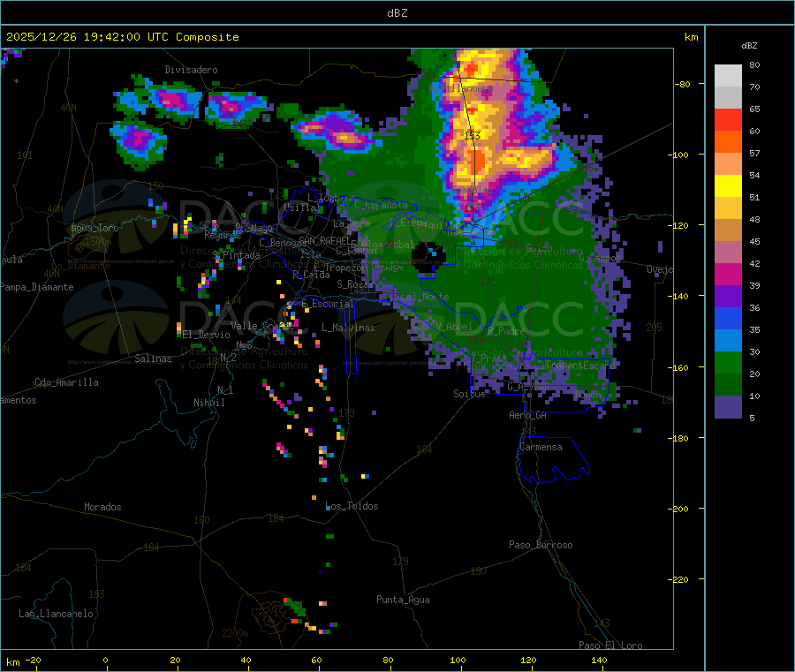Click the 'km' unit label at the bottom left
Screen dimensions: 795x672
tap(12, 662)
